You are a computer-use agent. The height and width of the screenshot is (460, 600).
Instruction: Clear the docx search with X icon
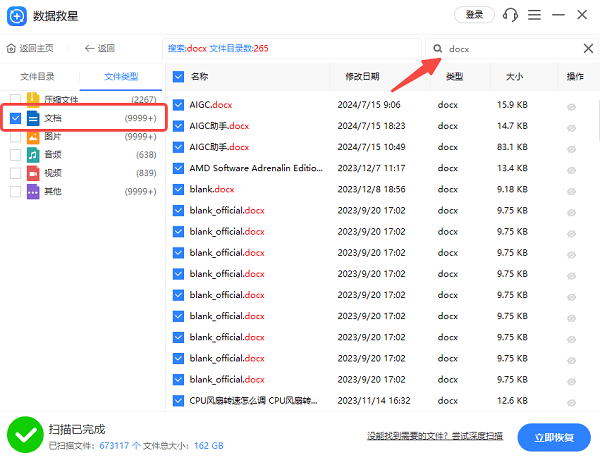point(587,48)
